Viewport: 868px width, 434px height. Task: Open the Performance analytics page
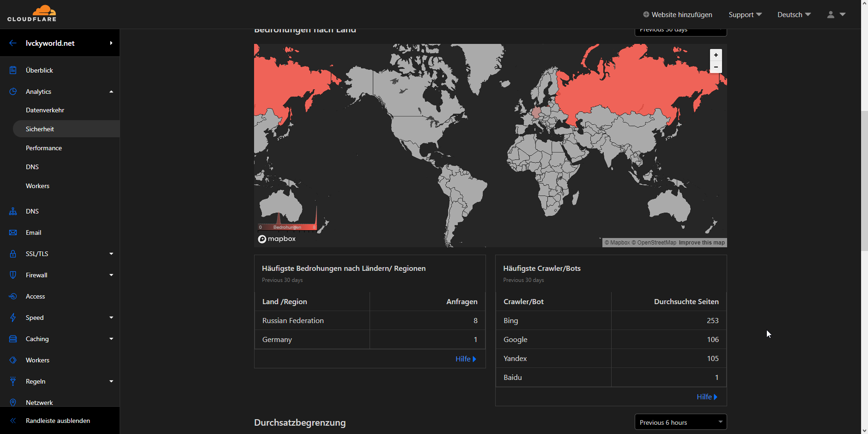(x=44, y=148)
